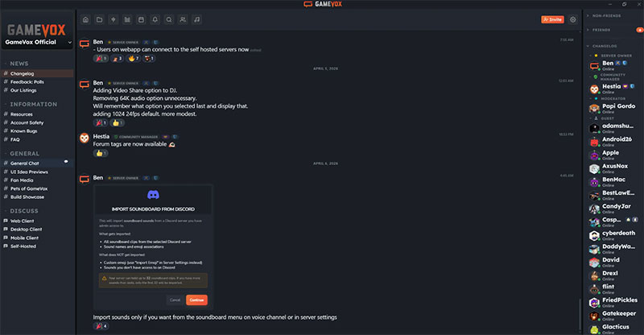The height and width of the screenshot is (335, 644).
Task: Open the search magnifier icon
Action: coord(169,20)
